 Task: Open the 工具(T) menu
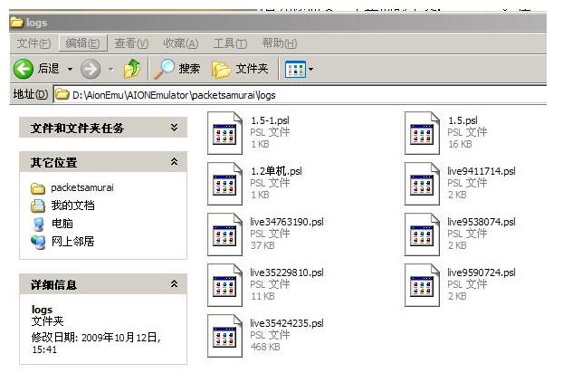[x=230, y=43]
